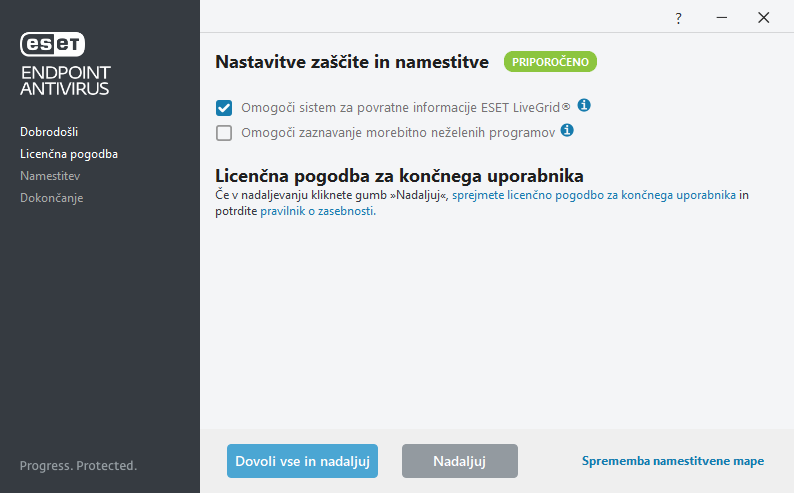Click Dovoli vse in nadaljuj button

(302, 461)
